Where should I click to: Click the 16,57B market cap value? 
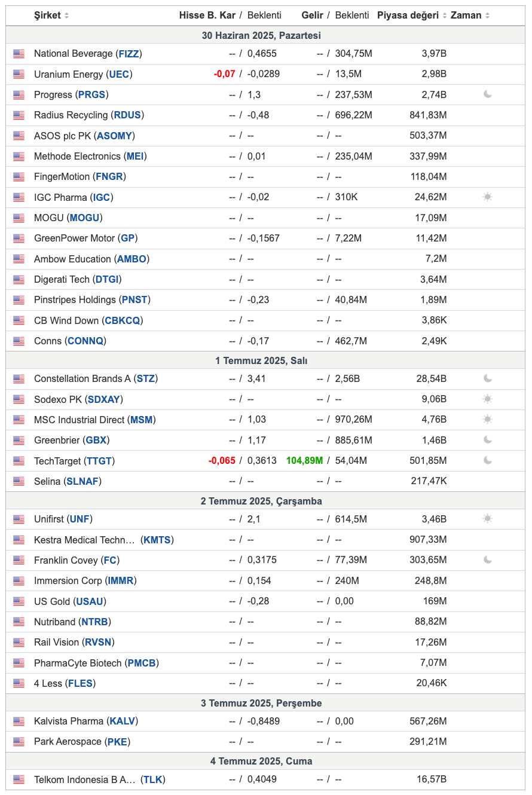pyautogui.click(x=432, y=779)
